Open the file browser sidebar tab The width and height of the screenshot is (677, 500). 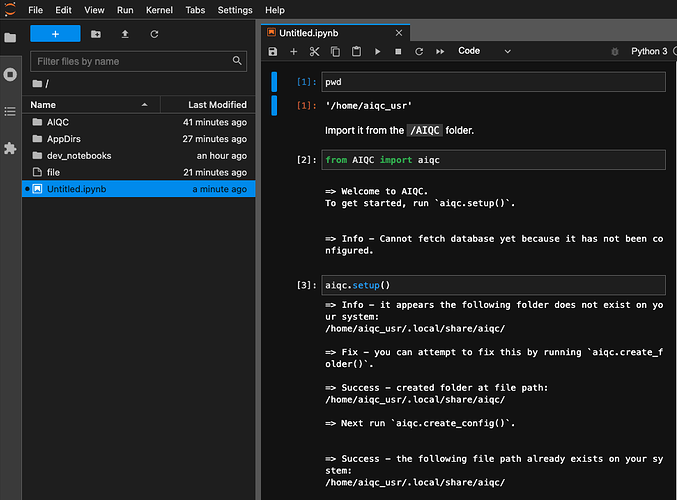coord(10,38)
